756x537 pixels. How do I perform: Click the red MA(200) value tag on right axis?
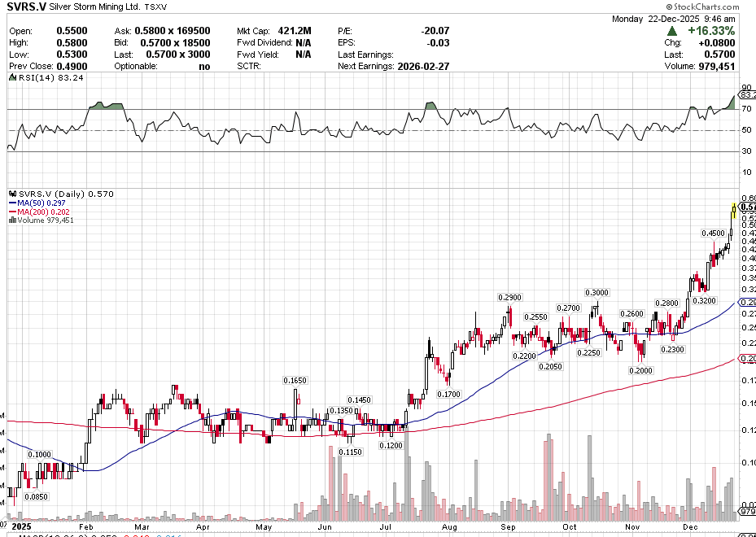pyautogui.click(x=748, y=359)
